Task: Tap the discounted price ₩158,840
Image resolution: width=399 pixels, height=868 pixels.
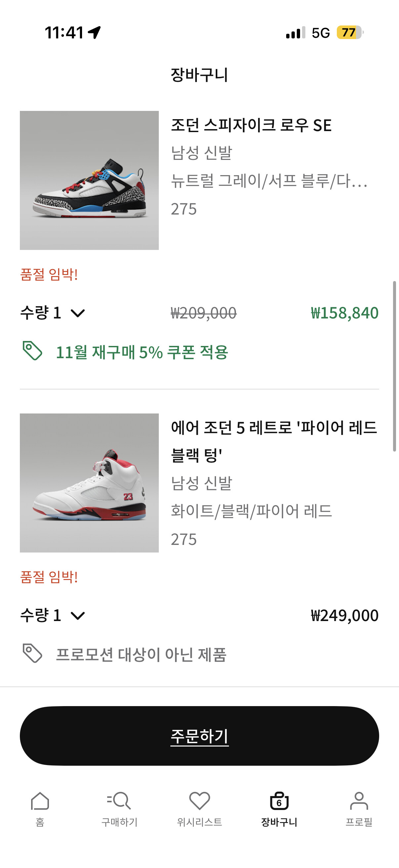Action: [344, 313]
